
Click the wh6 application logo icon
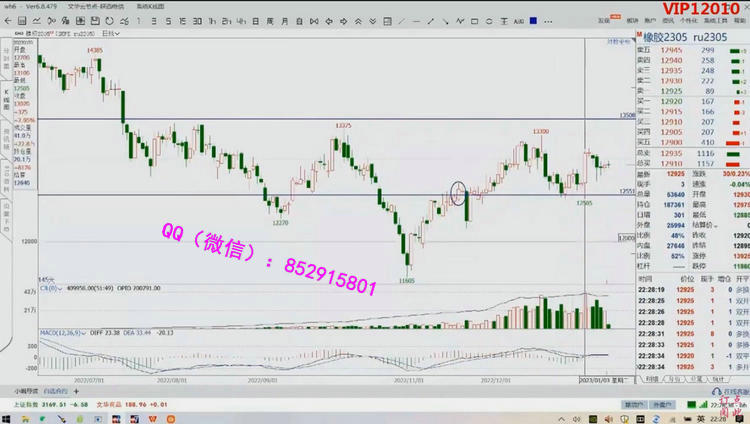coord(10,5)
